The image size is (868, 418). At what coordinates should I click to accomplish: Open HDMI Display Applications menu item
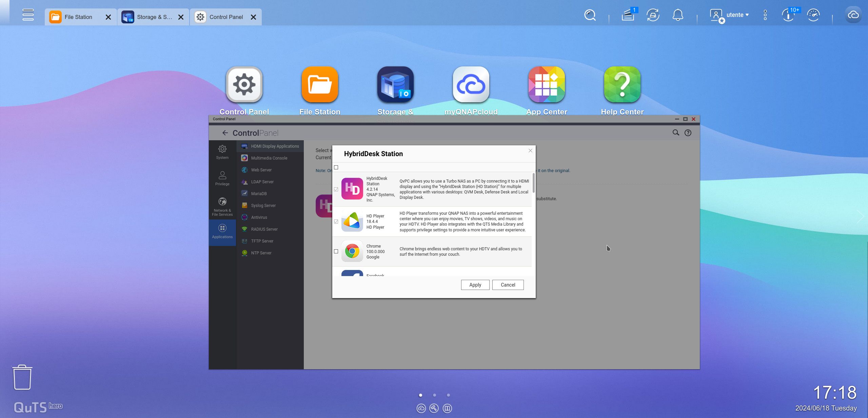[270, 146]
